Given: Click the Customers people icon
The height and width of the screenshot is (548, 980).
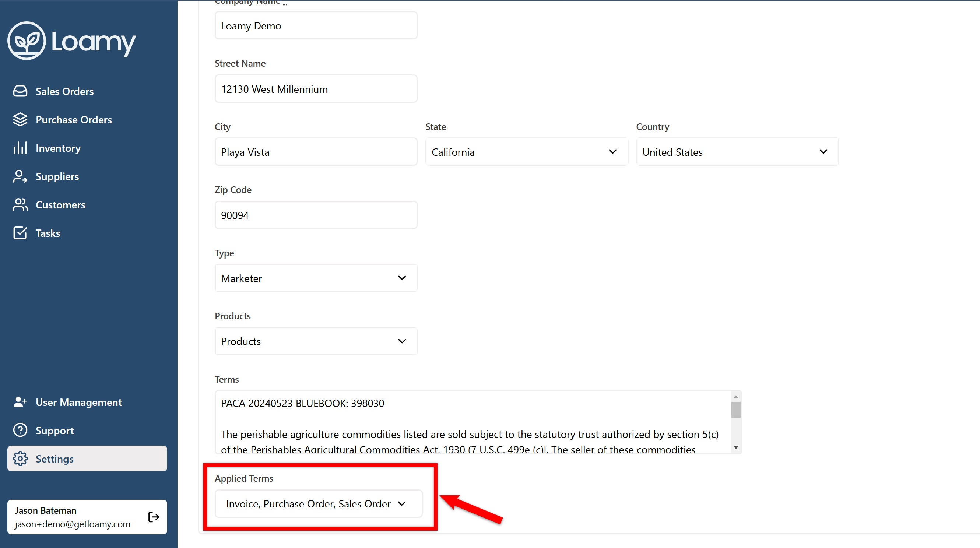Looking at the screenshot, I should pos(20,205).
